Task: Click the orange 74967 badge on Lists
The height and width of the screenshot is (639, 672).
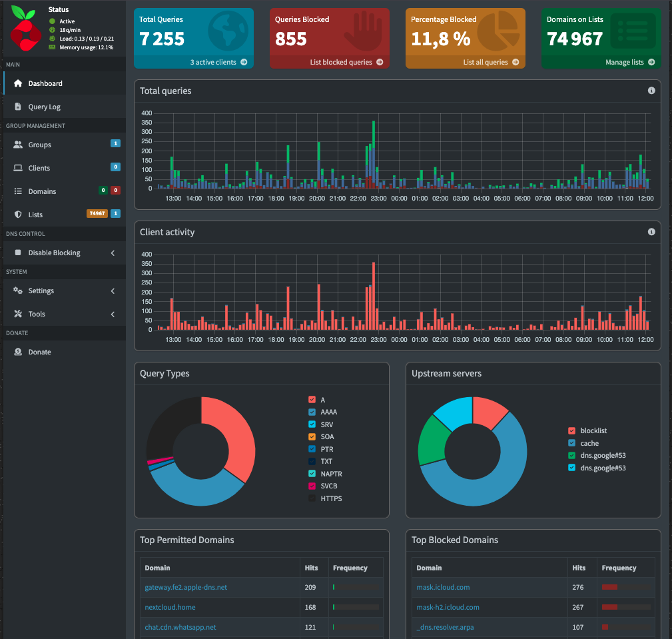Action: click(97, 213)
